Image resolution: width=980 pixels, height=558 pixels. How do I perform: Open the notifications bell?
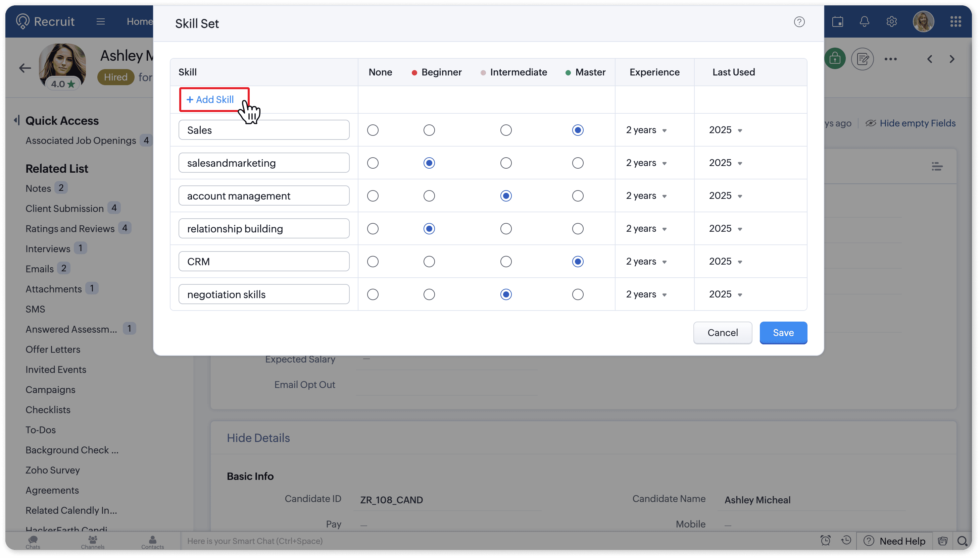[x=864, y=21]
